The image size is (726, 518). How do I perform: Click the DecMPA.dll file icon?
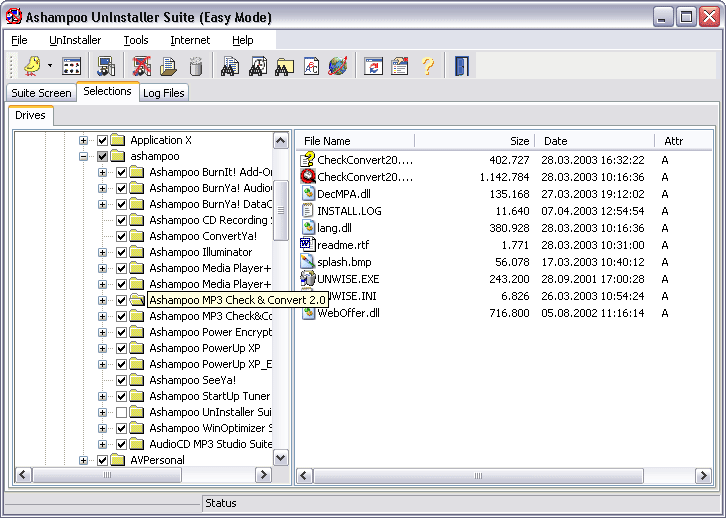click(308, 193)
